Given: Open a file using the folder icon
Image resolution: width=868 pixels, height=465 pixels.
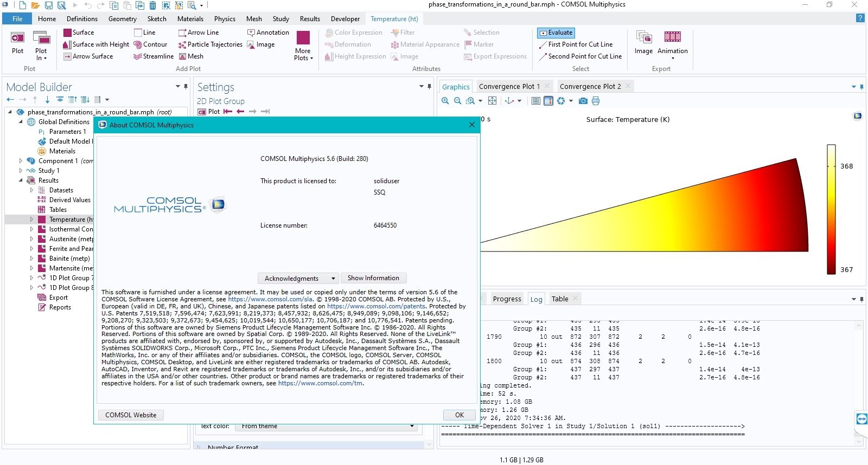Looking at the screenshot, I should 35,5.
